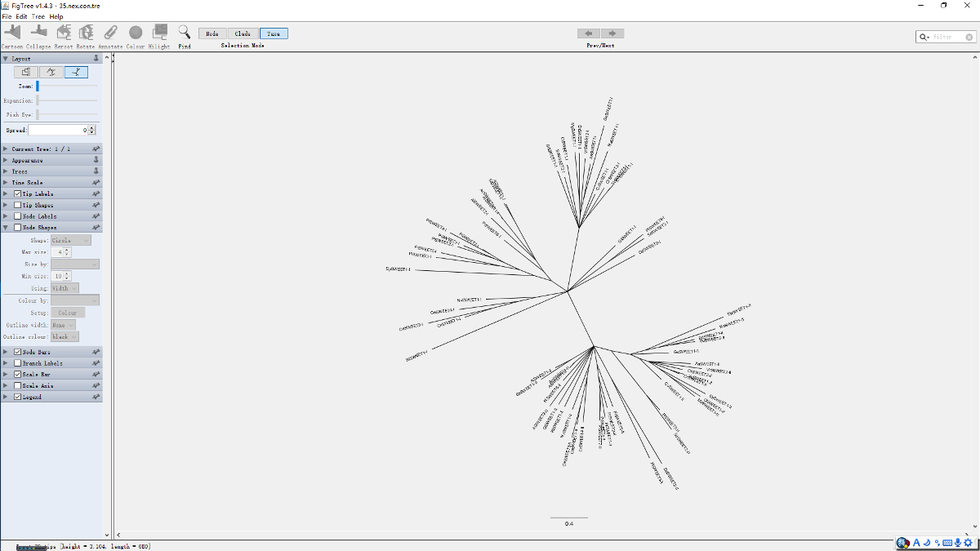Viewport: 980px width, 551px height.
Task: Click the Appearance panel pin icon
Action: click(x=96, y=160)
